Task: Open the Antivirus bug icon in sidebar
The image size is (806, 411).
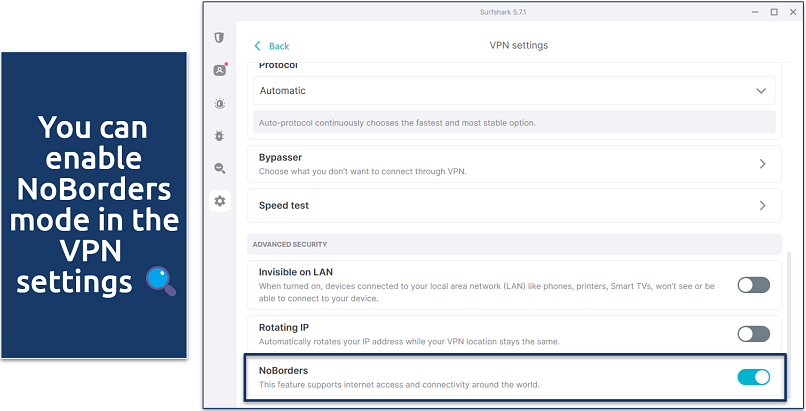Action: click(219, 136)
